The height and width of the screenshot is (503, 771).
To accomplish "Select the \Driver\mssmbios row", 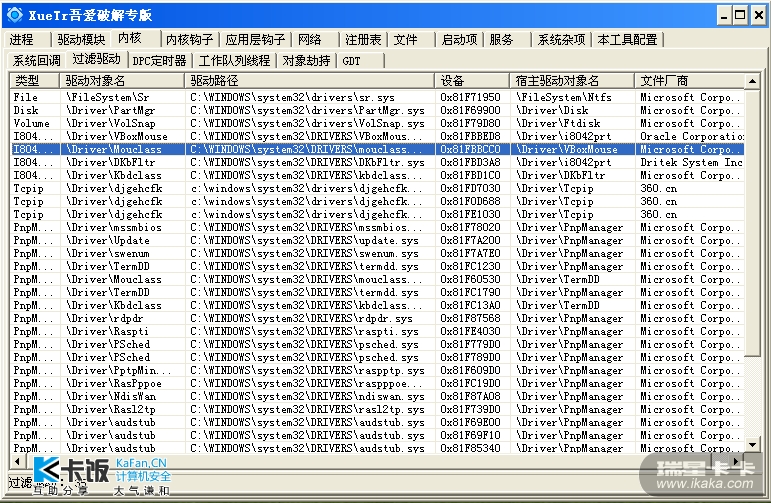I will (377, 227).
